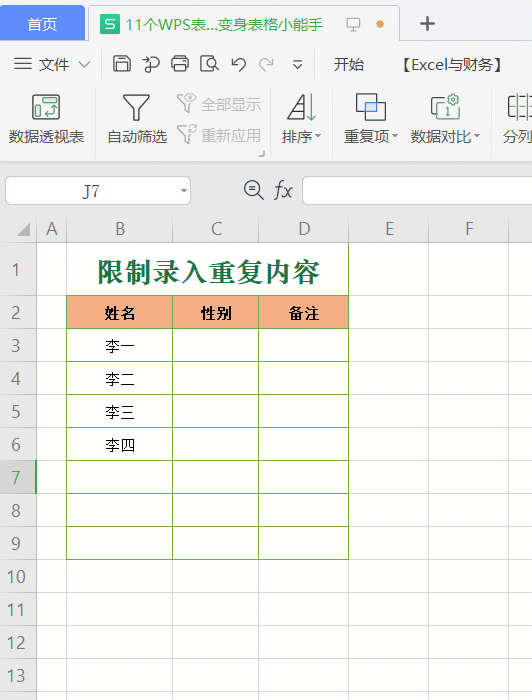The width and height of the screenshot is (532, 700).
Task: Open the 文件 menu
Action: 54,65
